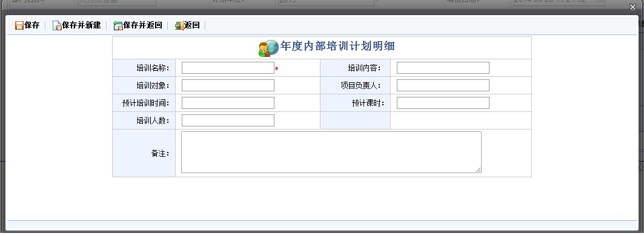Click the 返回 door icon
This screenshot has width=644, height=236.
pyautogui.click(x=179, y=25)
